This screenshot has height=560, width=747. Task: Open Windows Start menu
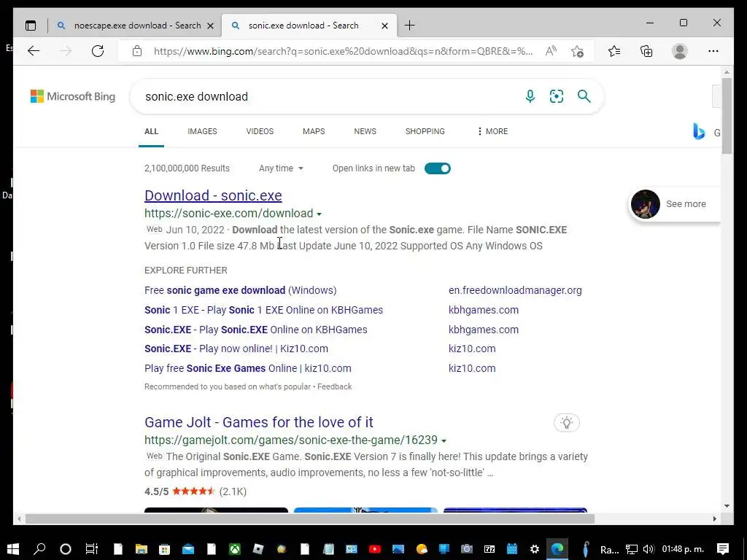(13, 549)
